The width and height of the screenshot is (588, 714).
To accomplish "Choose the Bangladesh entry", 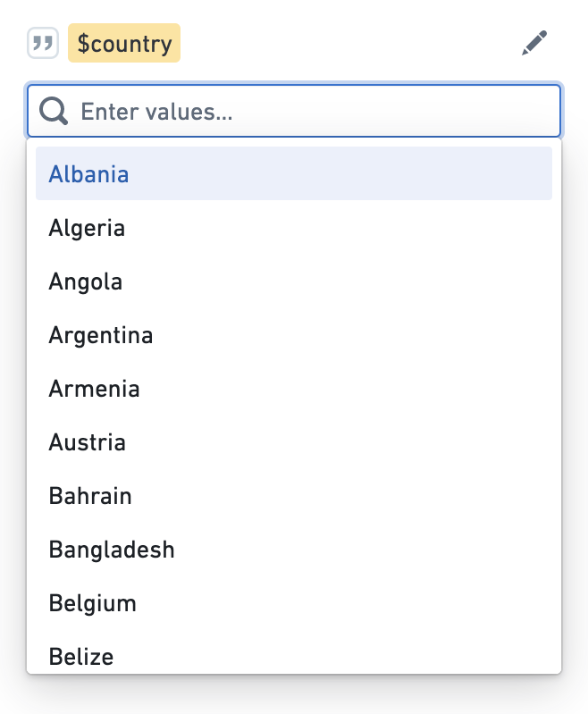I will 294,550.
